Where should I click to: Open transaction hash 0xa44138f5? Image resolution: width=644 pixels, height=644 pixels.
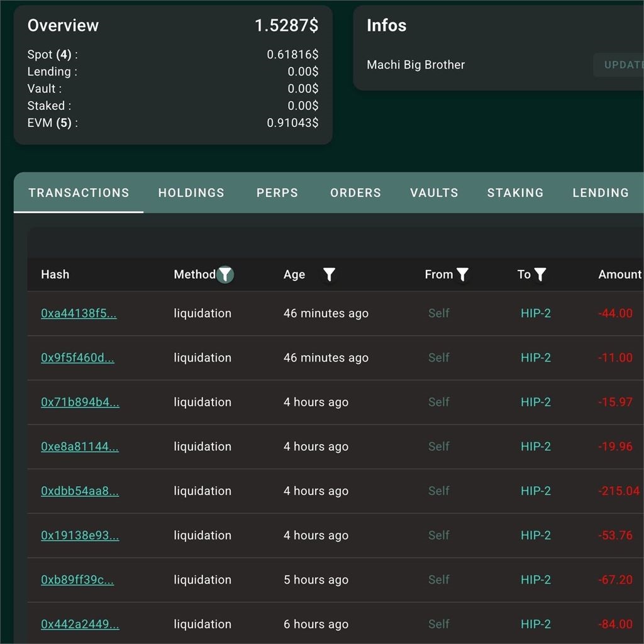pos(79,313)
